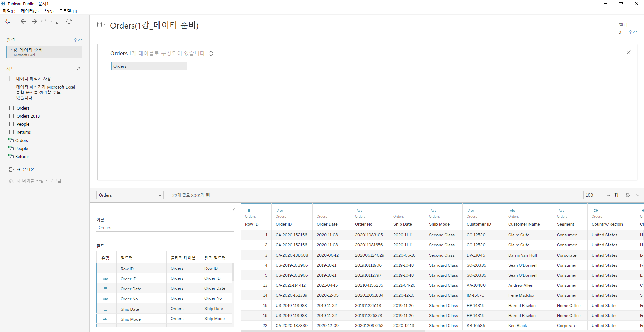Change the Customer Name column Abc type icon
This screenshot has height=332, width=644.
[513, 211]
